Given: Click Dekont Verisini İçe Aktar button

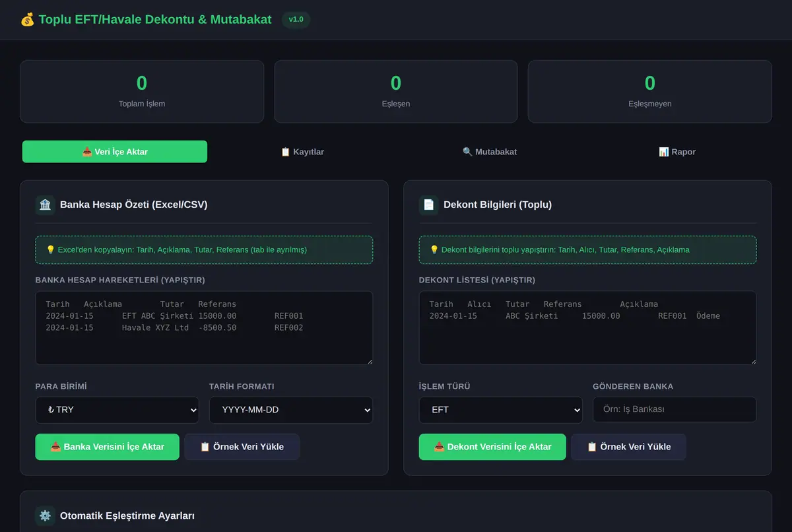Looking at the screenshot, I should click(492, 447).
